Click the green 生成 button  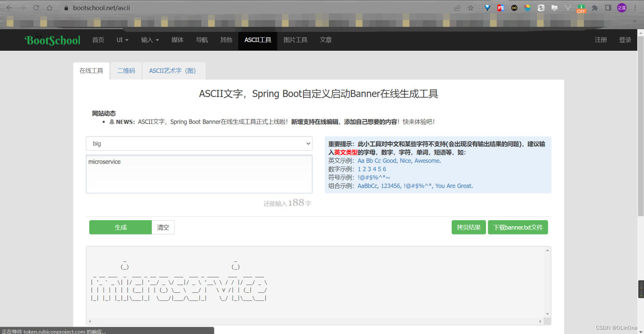(x=121, y=228)
